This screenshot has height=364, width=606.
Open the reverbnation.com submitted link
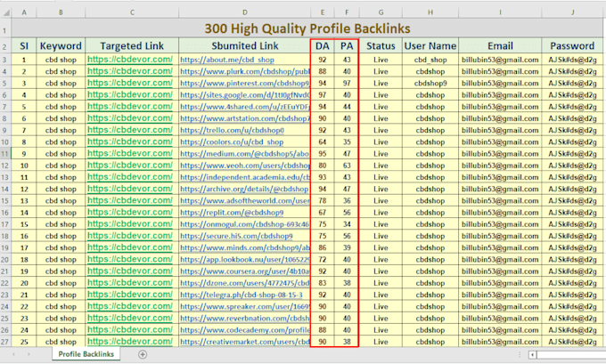point(245,319)
